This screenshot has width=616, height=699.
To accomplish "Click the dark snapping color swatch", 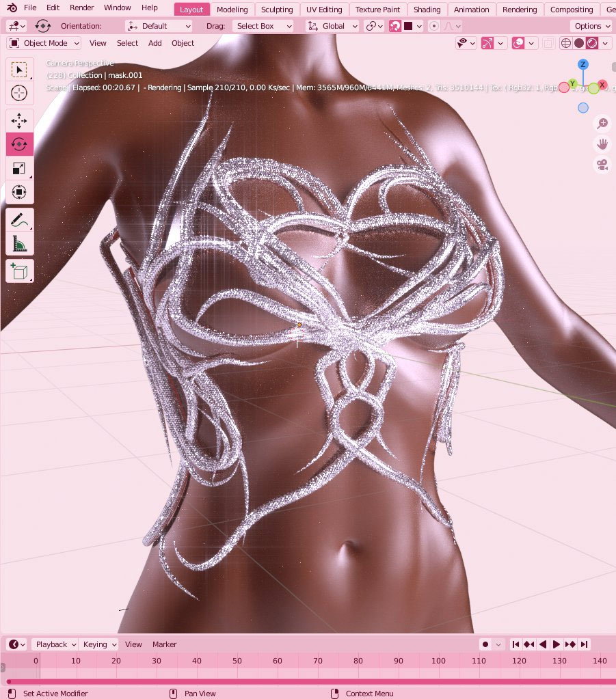I will tap(408, 26).
